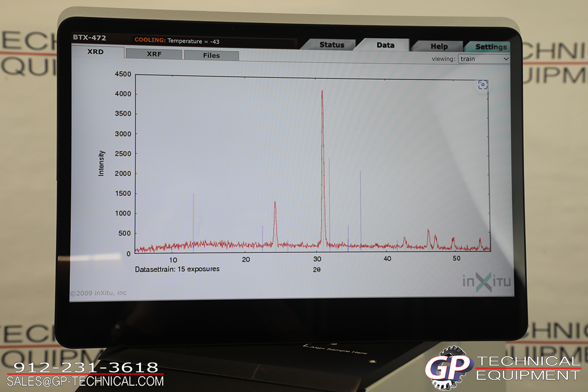The height and width of the screenshot is (392, 588).
Task: Open the XRF tab
Action: click(x=154, y=54)
